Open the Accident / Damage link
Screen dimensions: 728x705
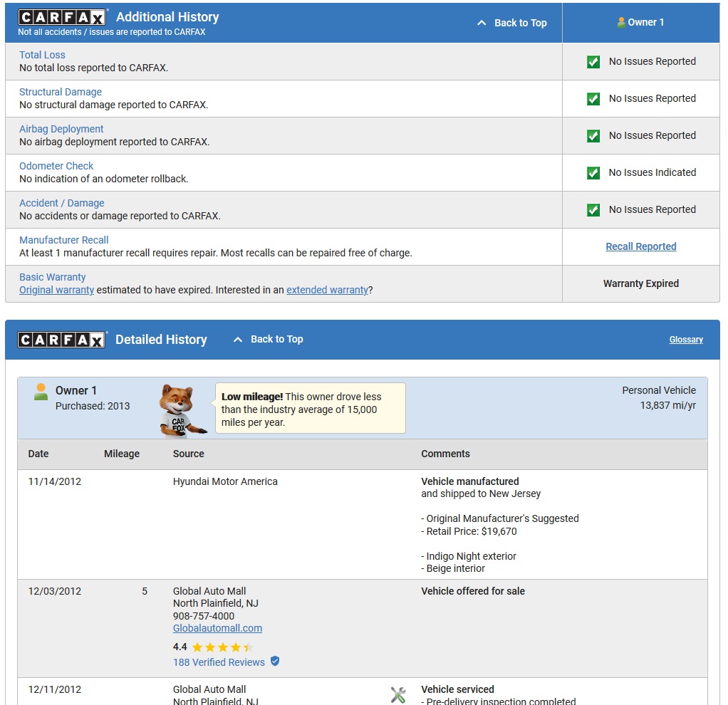pyautogui.click(x=62, y=203)
